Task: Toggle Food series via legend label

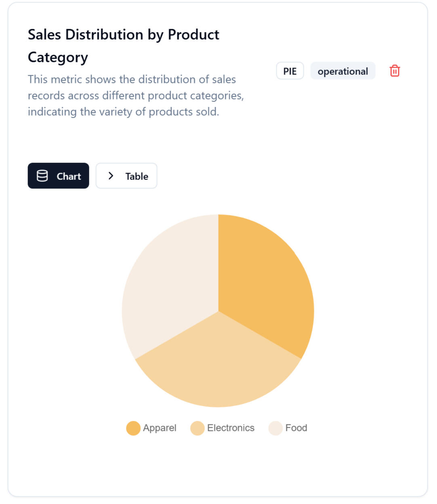Action: (296, 428)
